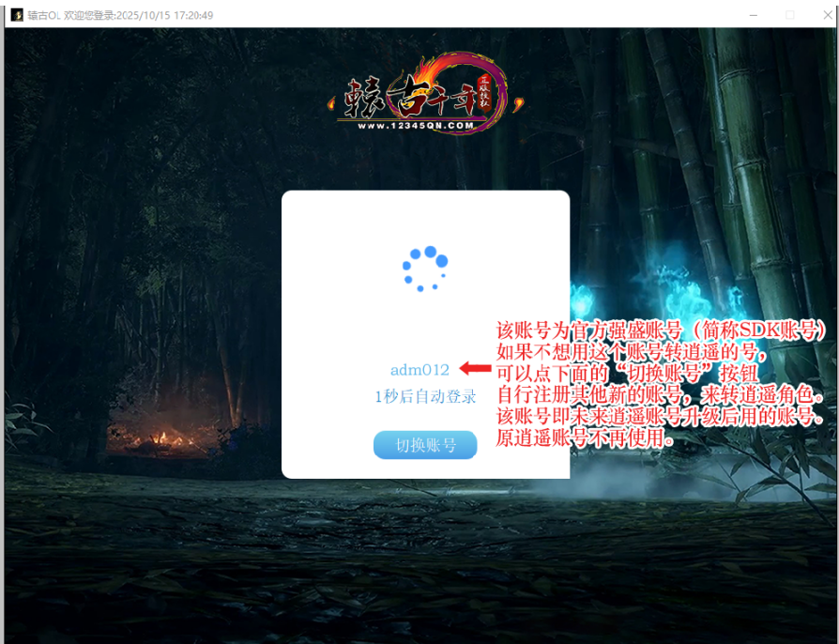839x644 pixels.
Task: Click the red text line mentioning SDK账号
Action: coord(661,330)
